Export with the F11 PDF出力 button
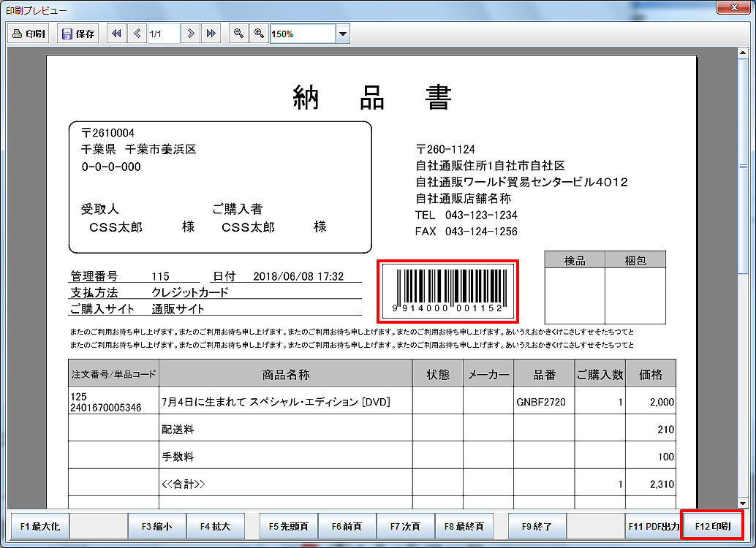The image size is (756, 548). [x=653, y=526]
